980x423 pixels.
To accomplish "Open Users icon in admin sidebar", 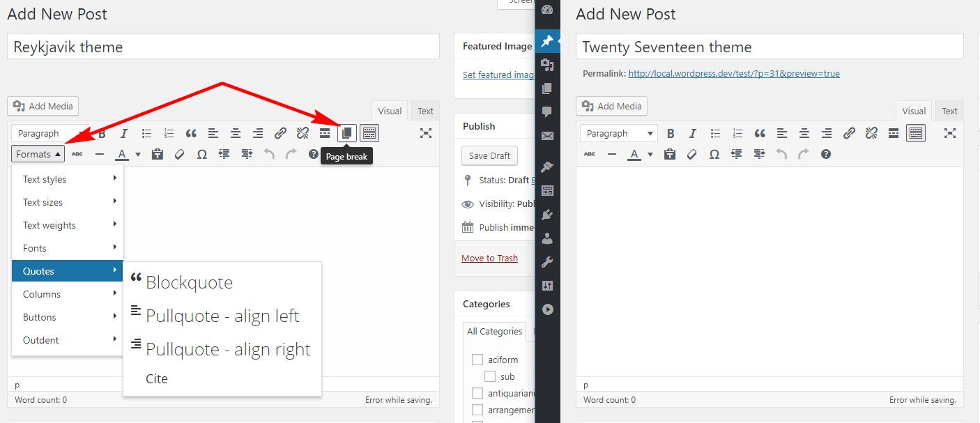I will tap(547, 238).
